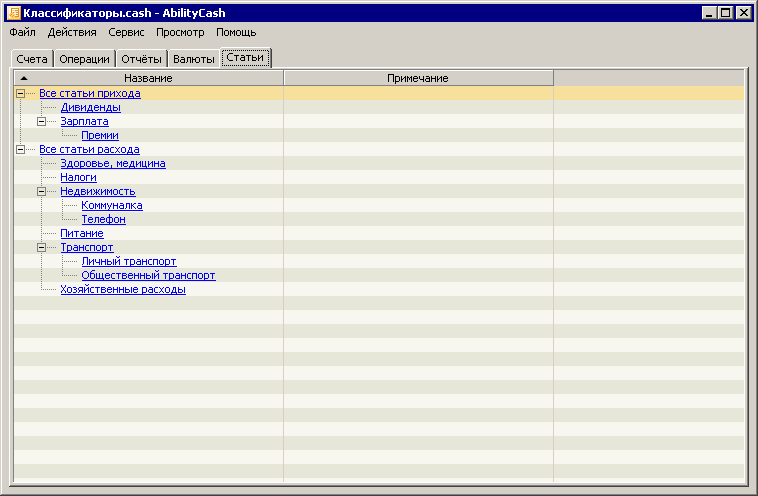The width and height of the screenshot is (758, 496).
Task: Collapse the Транспорт category node
Action: (x=42, y=247)
